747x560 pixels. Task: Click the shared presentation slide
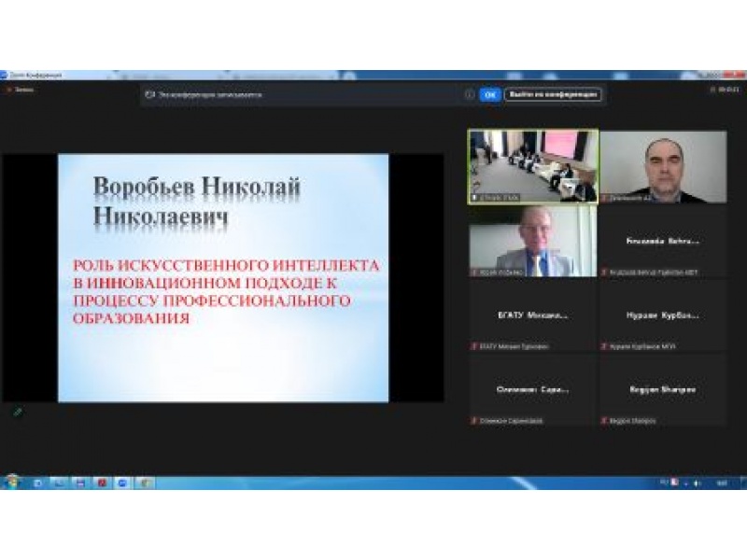click(x=223, y=277)
